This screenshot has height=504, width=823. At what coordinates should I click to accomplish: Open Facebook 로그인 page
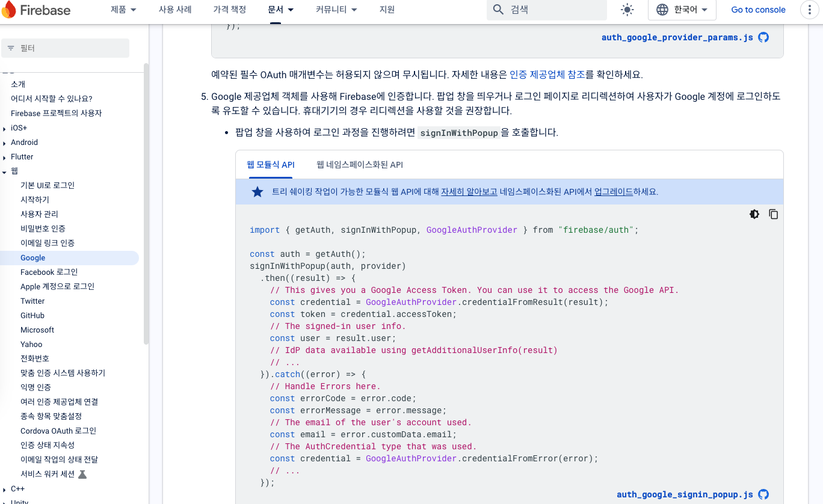click(x=49, y=272)
